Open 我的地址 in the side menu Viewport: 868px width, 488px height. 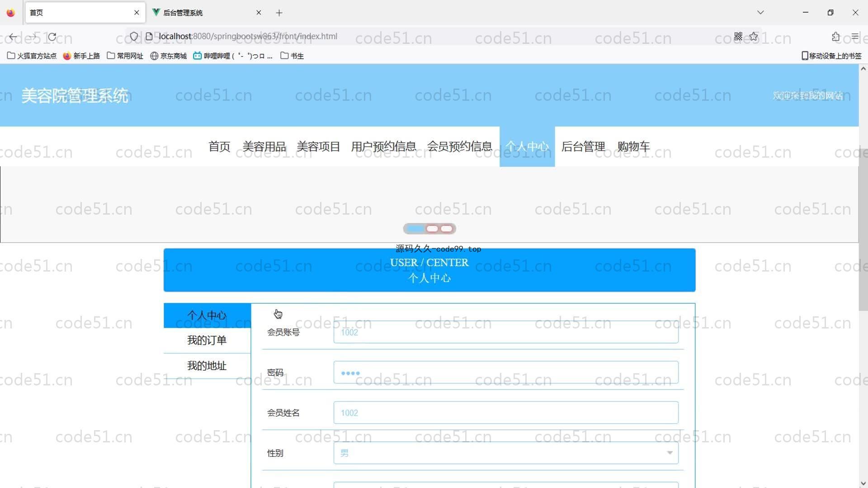click(207, 366)
